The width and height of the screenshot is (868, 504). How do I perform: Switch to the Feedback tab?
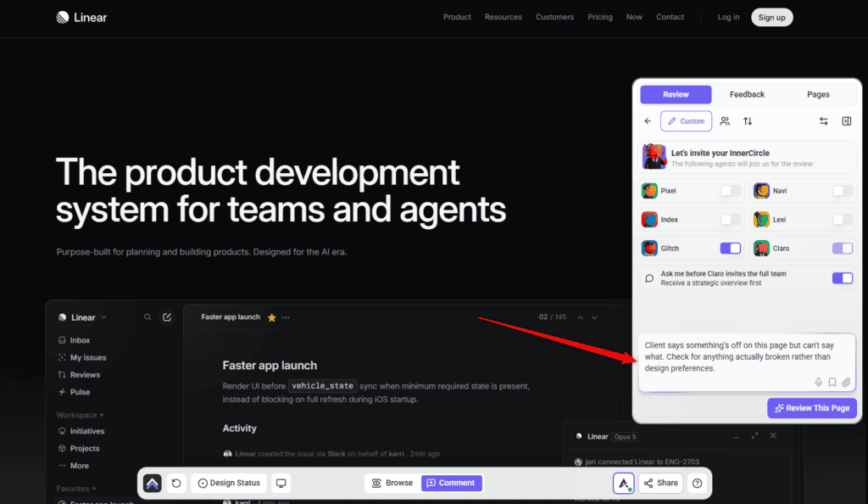747,94
